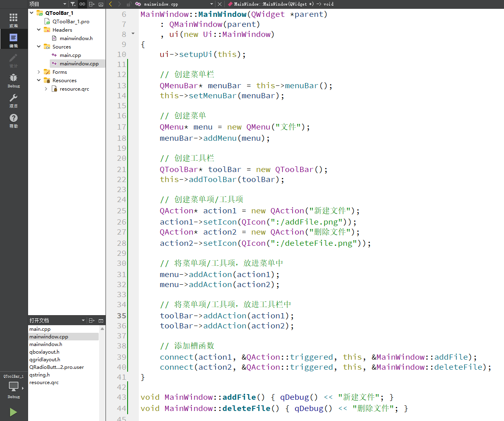Click the filter tree icon in project panel
The image size is (504, 421).
pos(73,4)
